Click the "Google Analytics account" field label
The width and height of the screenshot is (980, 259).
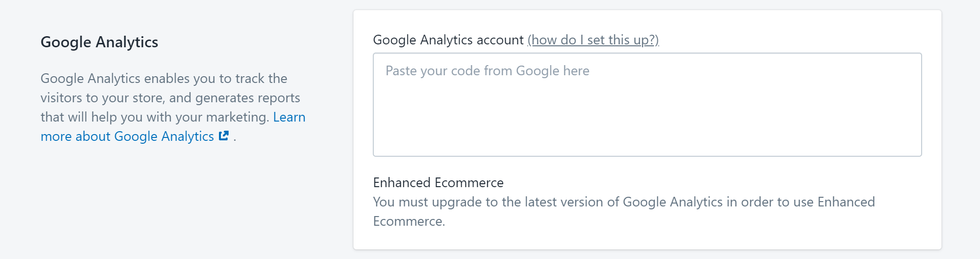(448, 40)
